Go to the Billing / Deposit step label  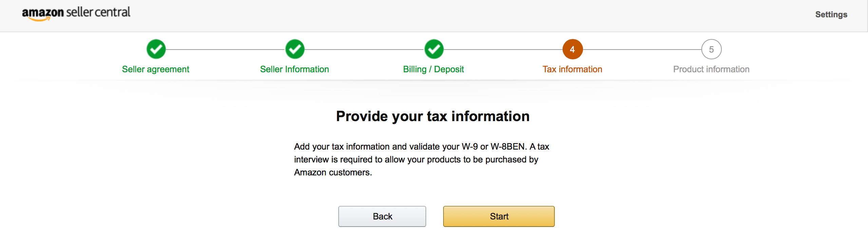tap(433, 69)
